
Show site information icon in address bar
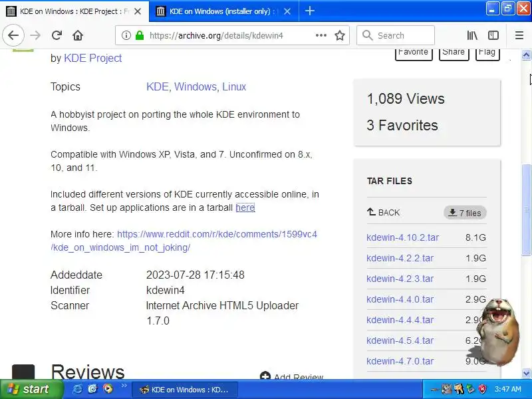126,35
